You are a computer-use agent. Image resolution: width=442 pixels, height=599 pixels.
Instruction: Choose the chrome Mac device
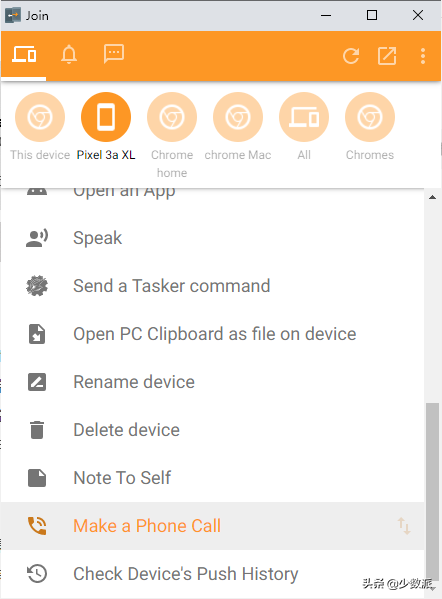238,117
